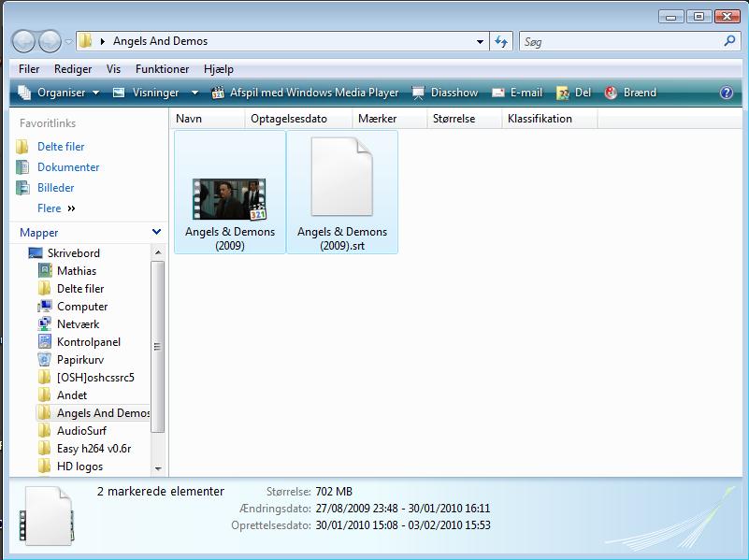This screenshot has width=749, height=560.
Task: Close the Explorer window
Action: [727, 17]
